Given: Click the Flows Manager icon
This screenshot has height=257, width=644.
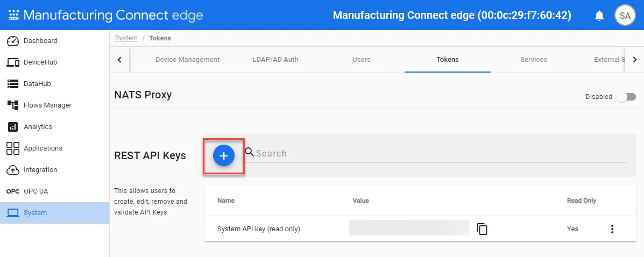Looking at the screenshot, I should point(13,105).
